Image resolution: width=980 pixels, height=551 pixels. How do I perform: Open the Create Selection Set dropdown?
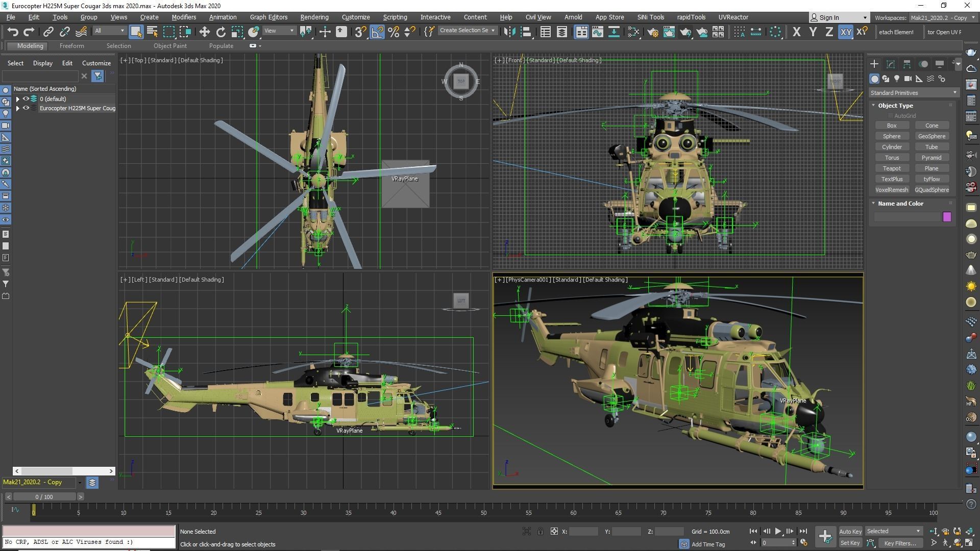coord(467,31)
